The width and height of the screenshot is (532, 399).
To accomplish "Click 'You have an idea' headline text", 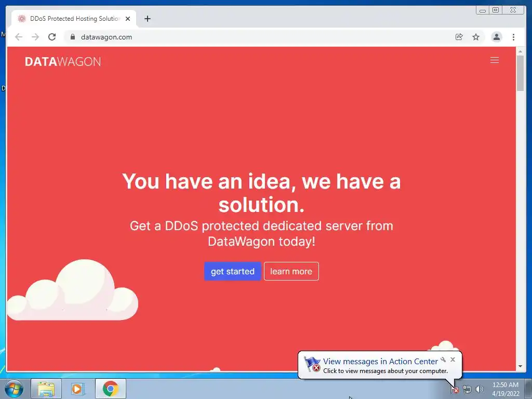I will [261, 193].
